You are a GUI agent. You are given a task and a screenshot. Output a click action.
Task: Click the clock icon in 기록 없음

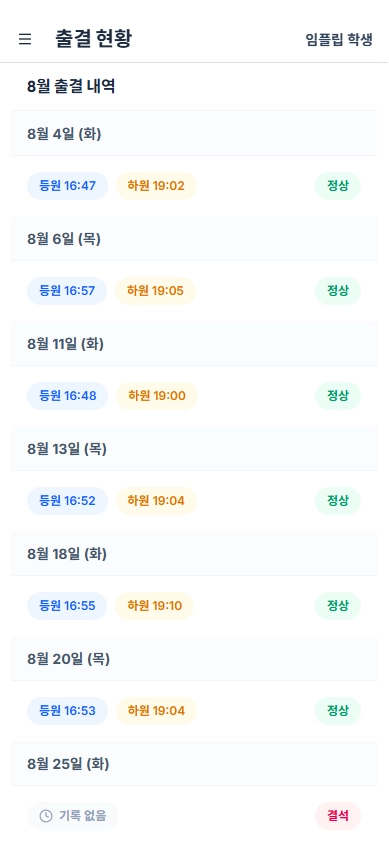coord(46,816)
